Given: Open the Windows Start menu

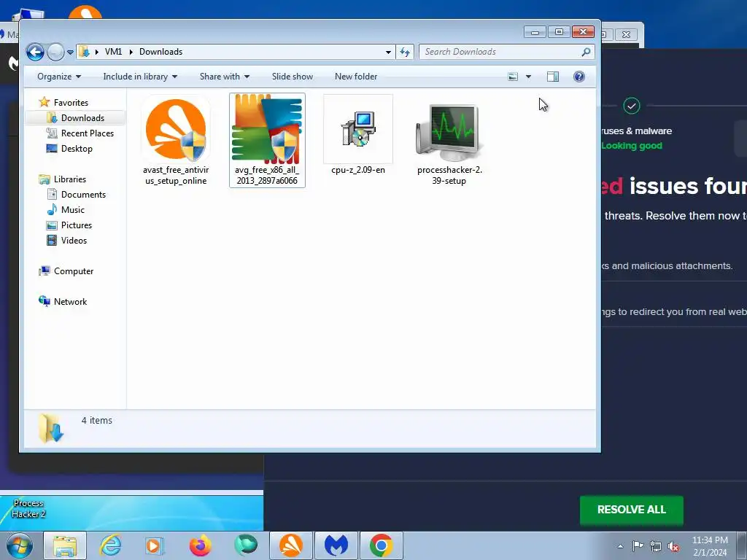Looking at the screenshot, I should [x=19, y=545].
